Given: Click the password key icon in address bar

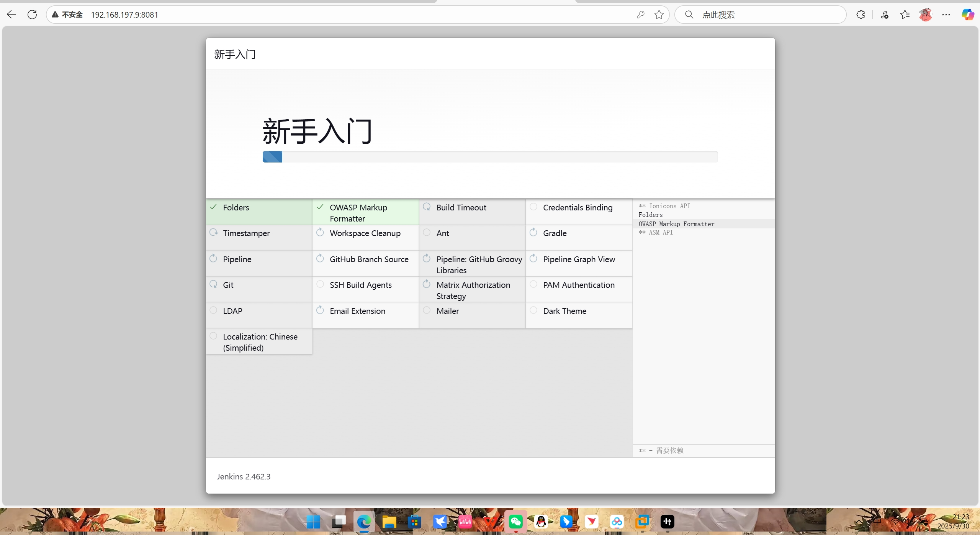Looking at the screenshot, I should [x=640, y=15].
